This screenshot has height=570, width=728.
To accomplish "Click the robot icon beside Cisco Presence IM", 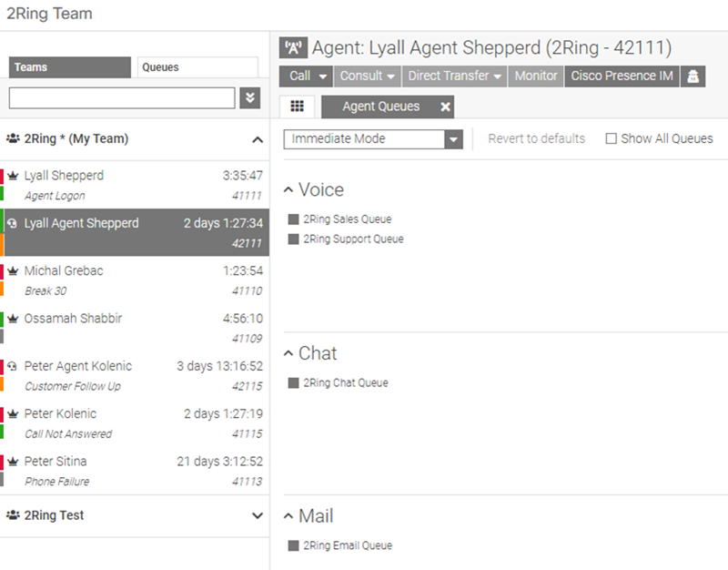I will click(693, 76).
